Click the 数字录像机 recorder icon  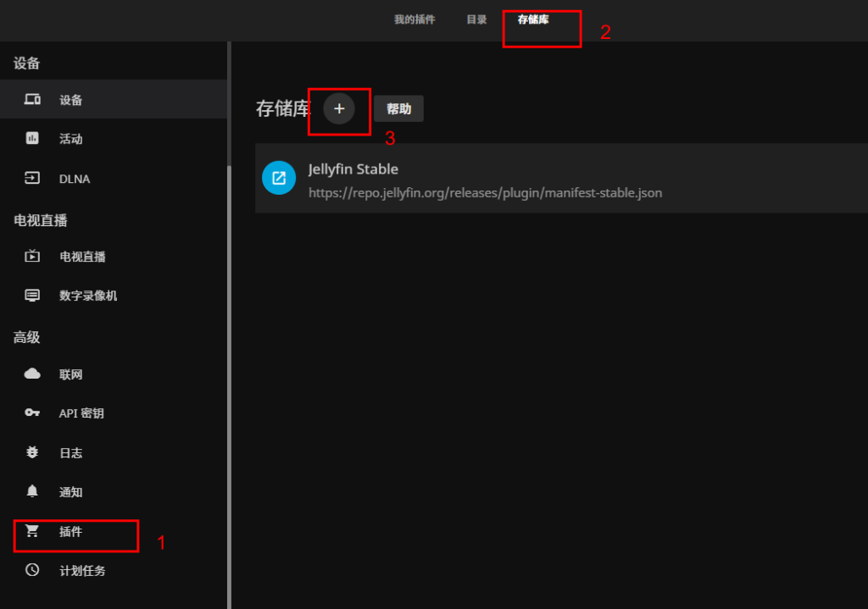[x=32, y=296]
